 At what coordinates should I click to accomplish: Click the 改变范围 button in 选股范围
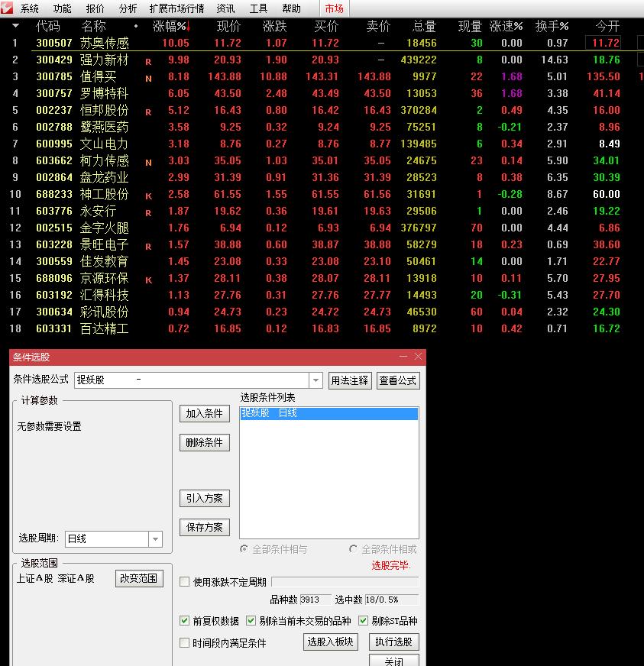pyautogui.click(x=140, y=579)
